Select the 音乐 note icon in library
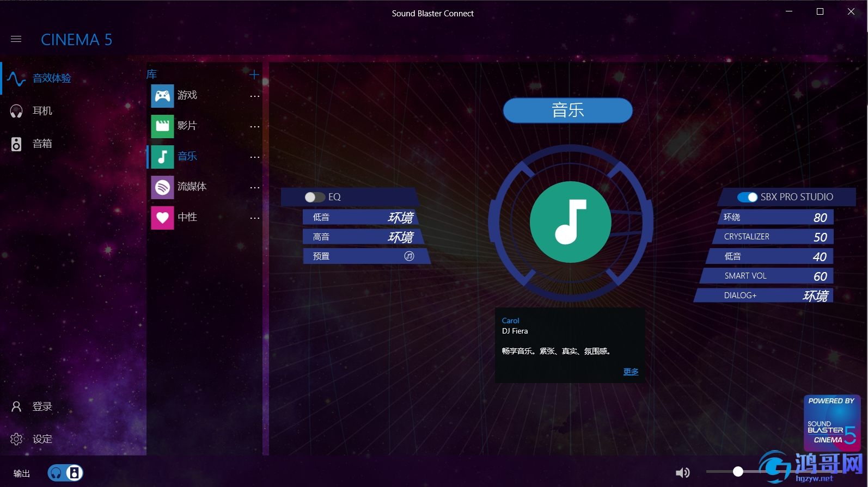 click(x=162, y=157)
